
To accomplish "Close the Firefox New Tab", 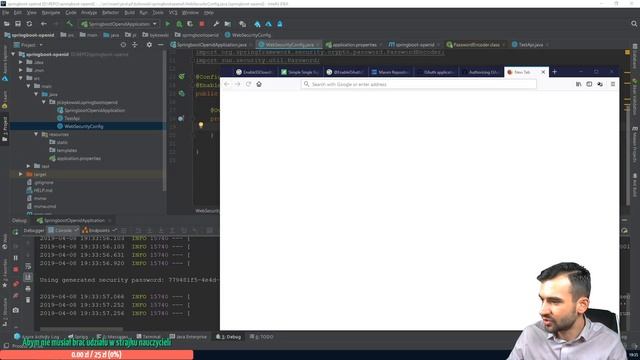I will (543, 72).
